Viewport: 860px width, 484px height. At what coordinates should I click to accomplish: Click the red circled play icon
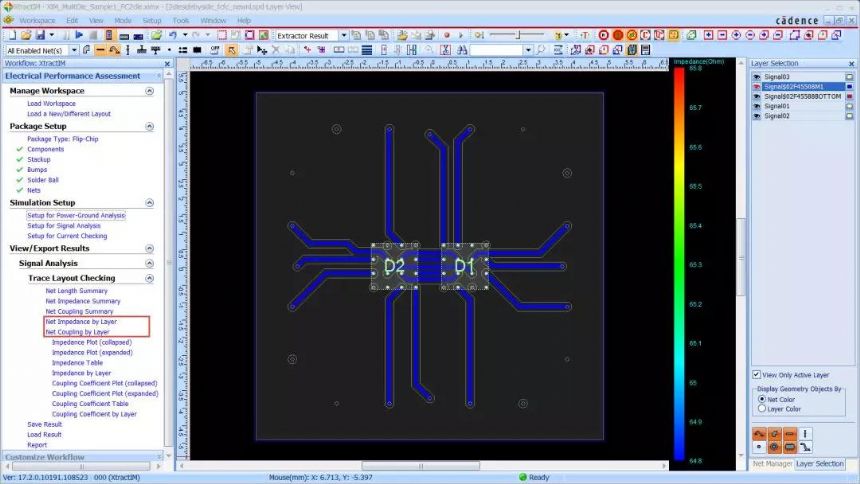pos(603,35)
